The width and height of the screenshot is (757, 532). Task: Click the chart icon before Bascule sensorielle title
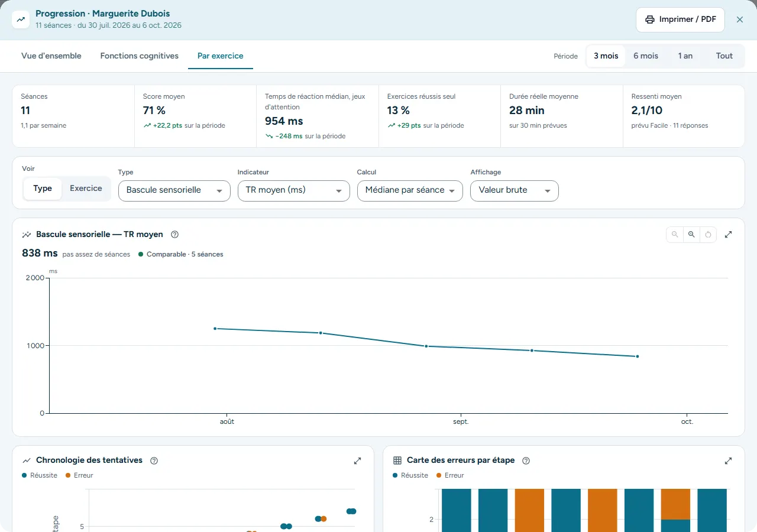tap(27, 235)
